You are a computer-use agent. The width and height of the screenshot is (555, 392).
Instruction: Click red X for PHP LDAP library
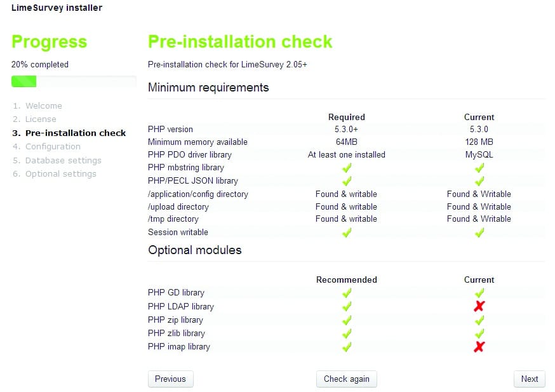click(479, 306)
